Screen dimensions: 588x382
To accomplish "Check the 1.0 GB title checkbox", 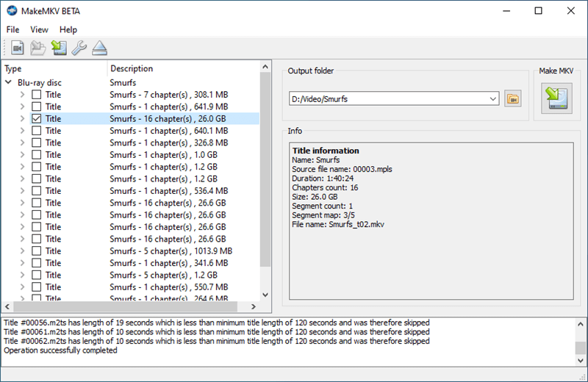I will pyautogui.click(x=36, y=154).
